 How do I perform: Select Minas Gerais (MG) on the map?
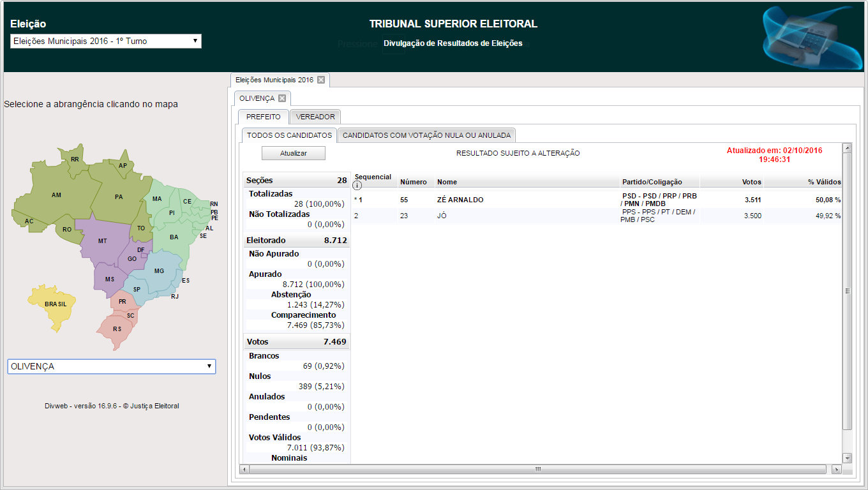pos(158,271)
